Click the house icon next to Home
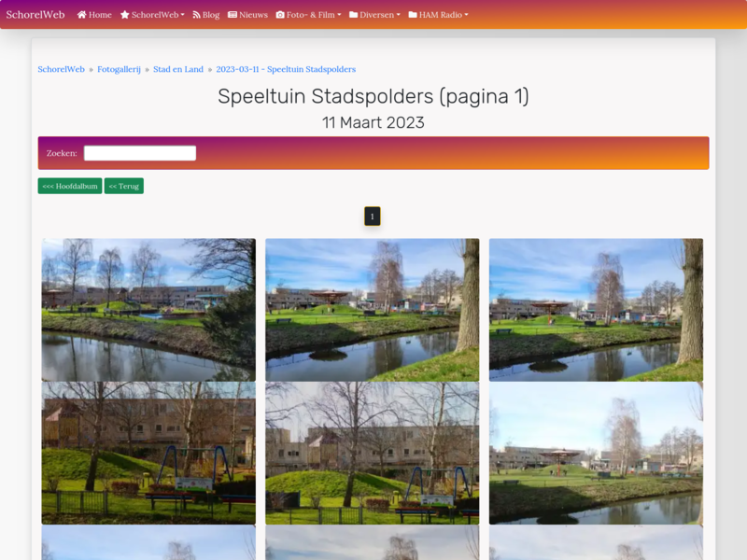Image resolution: width=747 pixels, height=560 pixels. (82, 15)
